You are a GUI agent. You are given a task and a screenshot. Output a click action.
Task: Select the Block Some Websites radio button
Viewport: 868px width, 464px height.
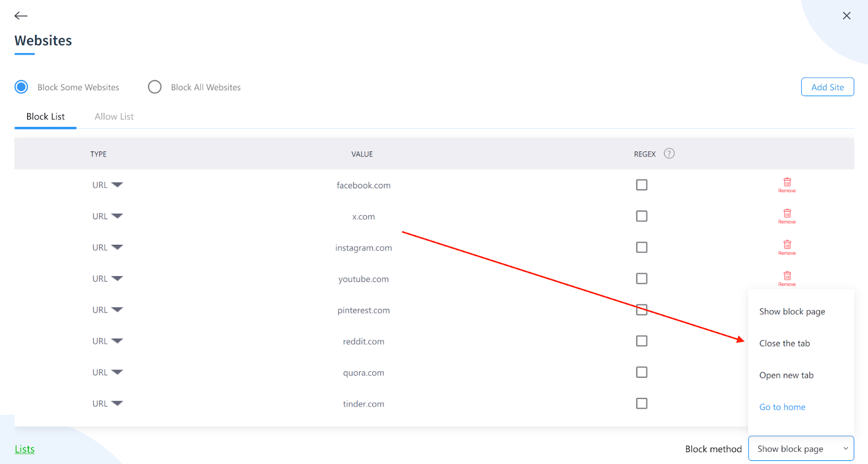click(x=21, y=87)
